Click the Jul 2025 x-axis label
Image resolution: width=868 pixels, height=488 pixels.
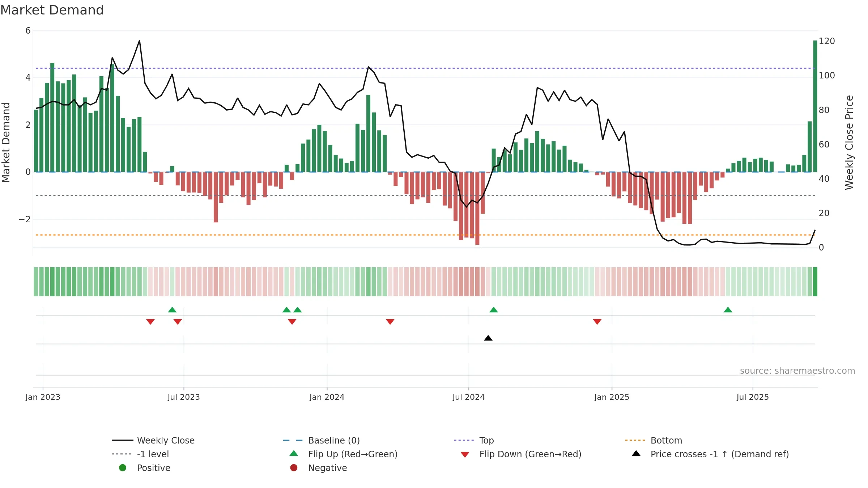pos(753,397)
